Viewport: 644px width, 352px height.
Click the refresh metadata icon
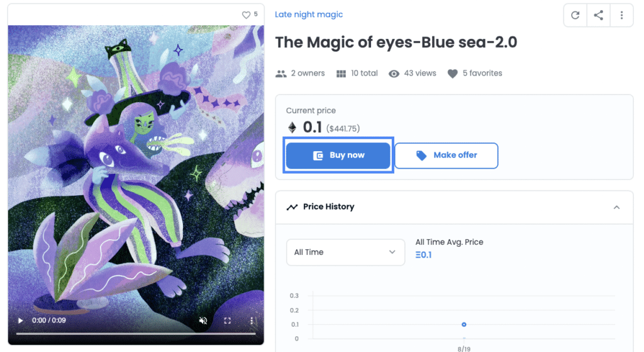click(x=575, y=15)
